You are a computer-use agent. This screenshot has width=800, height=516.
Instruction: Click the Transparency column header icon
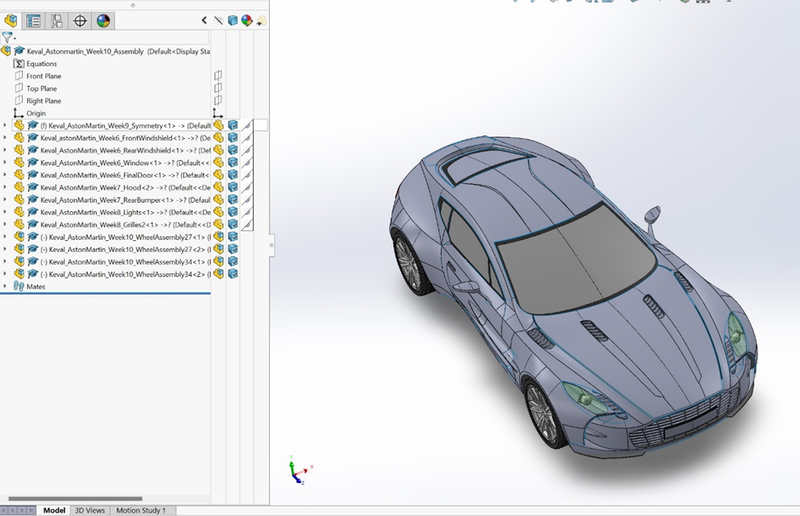(x=261, y=20)
